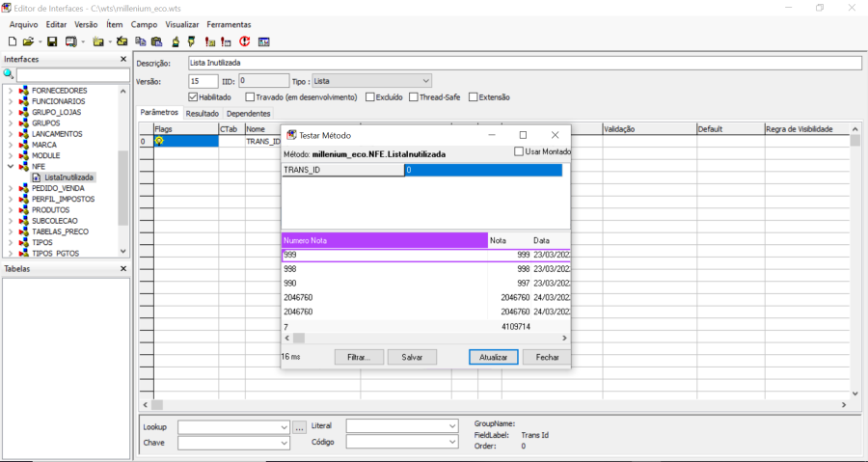
Task: Click the Salvar button
Action: pos(412,358)
